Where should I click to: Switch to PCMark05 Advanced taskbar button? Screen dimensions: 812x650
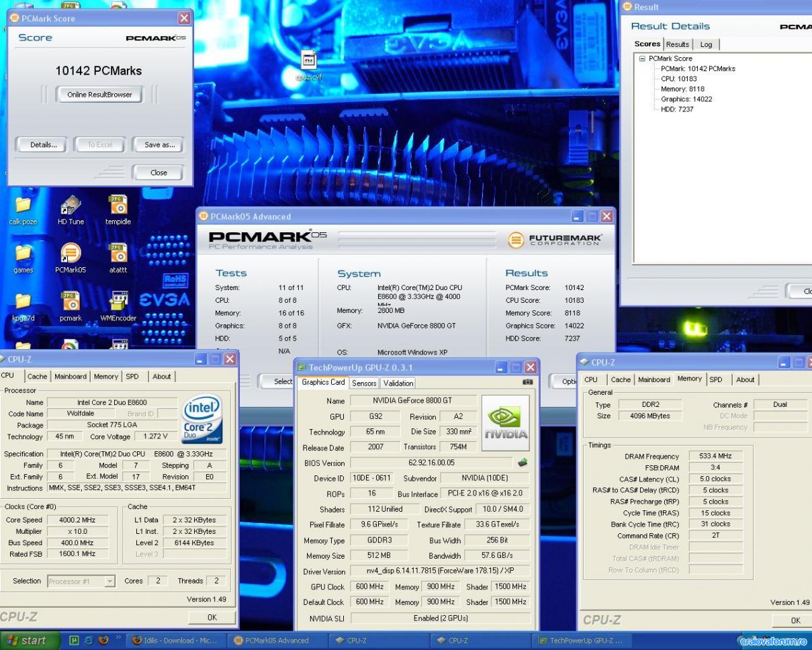[x=276, y=641]
